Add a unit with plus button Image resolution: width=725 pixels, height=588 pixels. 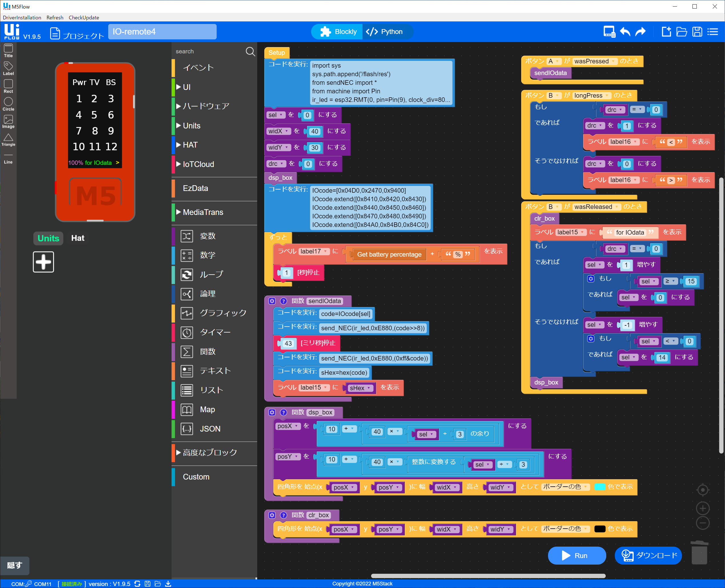[x=43, y=261]
